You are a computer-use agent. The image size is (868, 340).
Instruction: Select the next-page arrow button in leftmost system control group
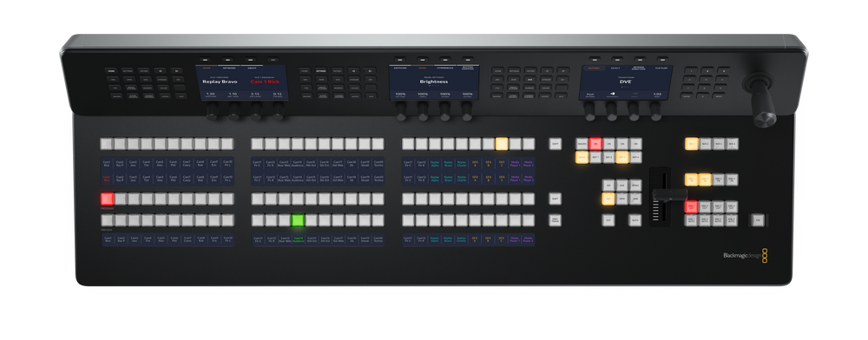pos(176,71)
